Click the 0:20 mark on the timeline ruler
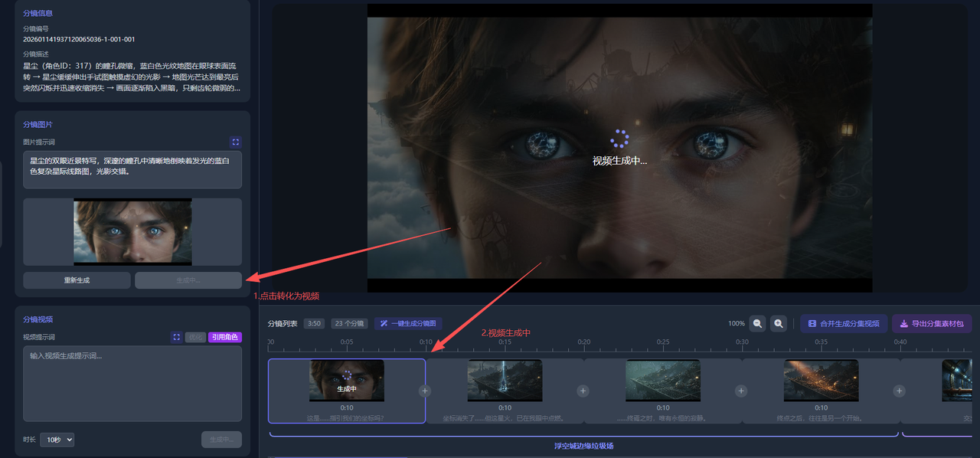The width and height of the screenshot is (980, 458). pos(584,342)
